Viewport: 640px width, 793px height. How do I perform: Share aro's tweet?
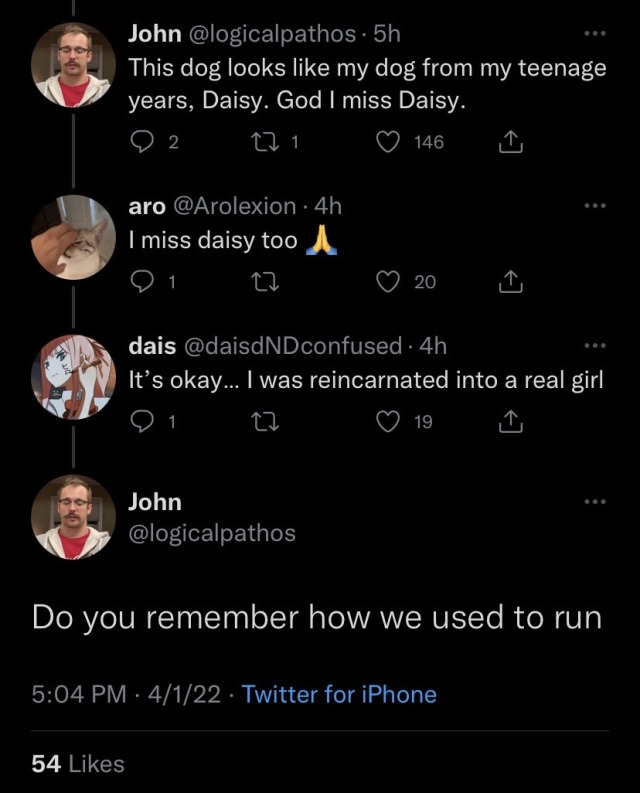point(510,282)
